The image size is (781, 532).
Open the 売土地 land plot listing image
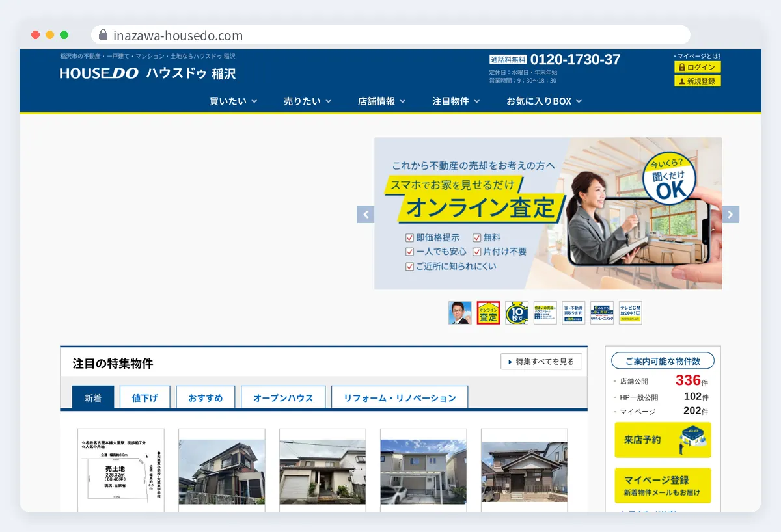(121, 470)
